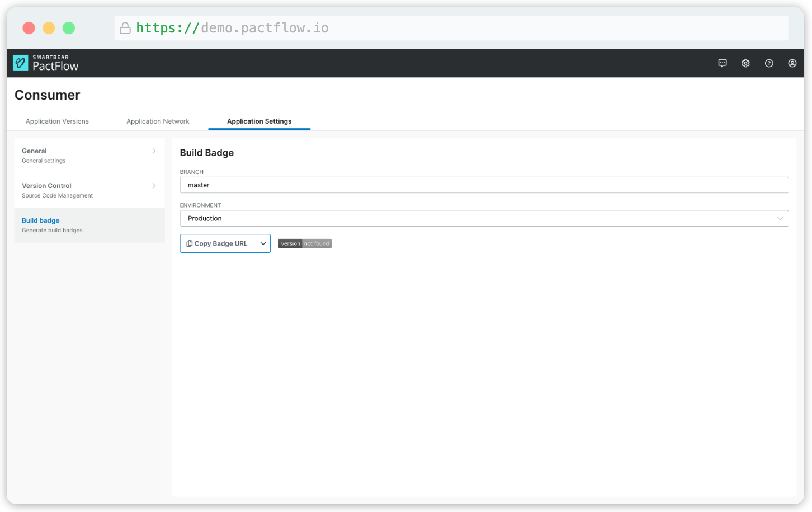Screen dimensions: 812x512
Task: Switch to the Application Versions tab
Action: pyautogui.click(x=57, y=121)
